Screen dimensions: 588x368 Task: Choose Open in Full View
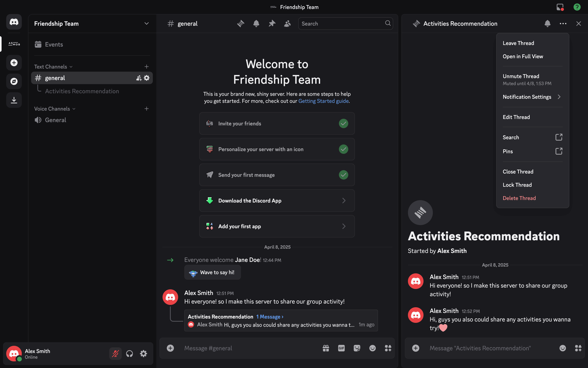tap(533, 56)
